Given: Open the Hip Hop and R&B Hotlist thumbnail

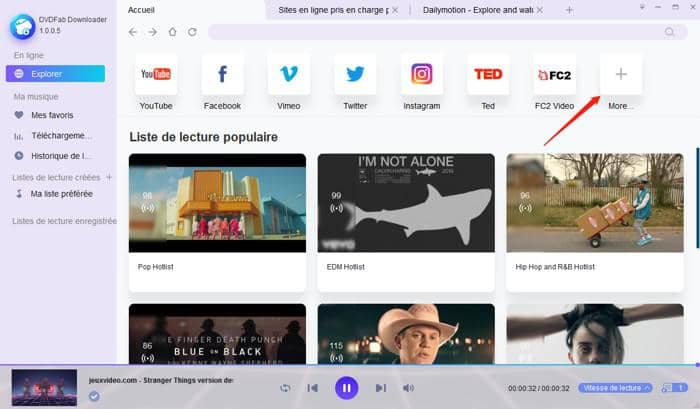Looking at the screenshot, I should (595, 203).
